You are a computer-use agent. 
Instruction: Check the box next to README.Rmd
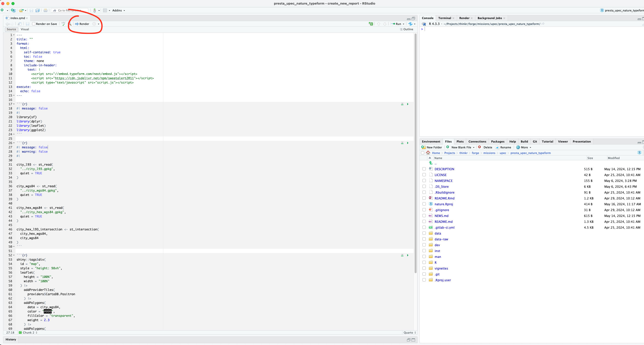click(424, 198)
